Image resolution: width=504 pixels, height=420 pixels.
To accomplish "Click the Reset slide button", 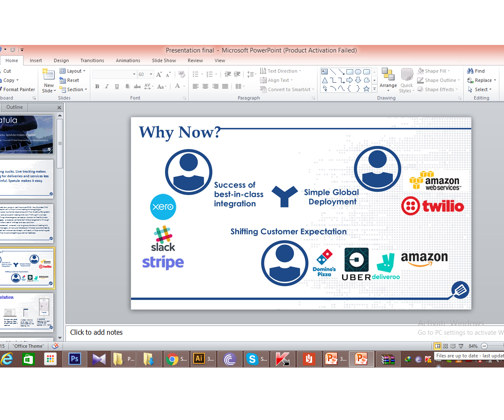I will (x=69, y=80).
